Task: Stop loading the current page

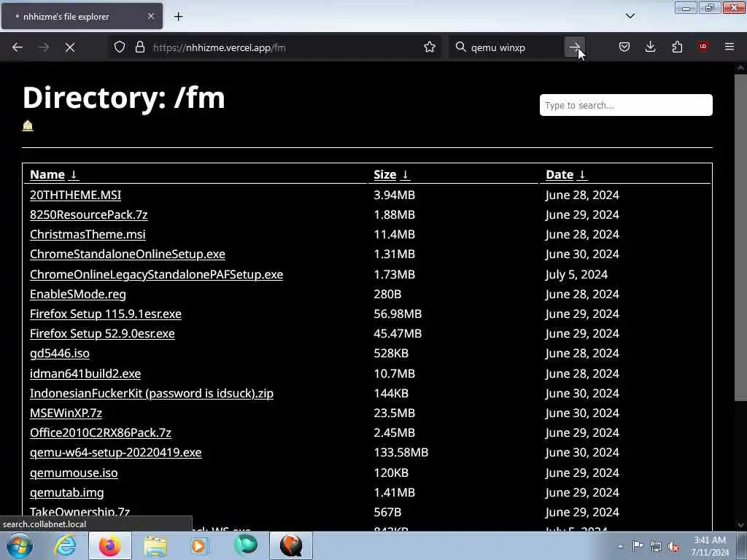Action: pyautogui.click(x=69, y=47)
